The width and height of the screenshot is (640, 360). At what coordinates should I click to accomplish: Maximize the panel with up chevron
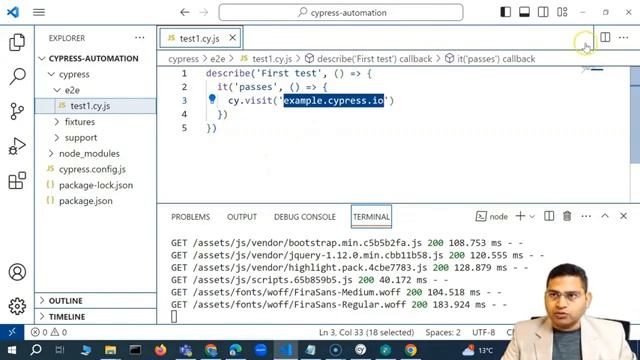(x=605, y=216)
